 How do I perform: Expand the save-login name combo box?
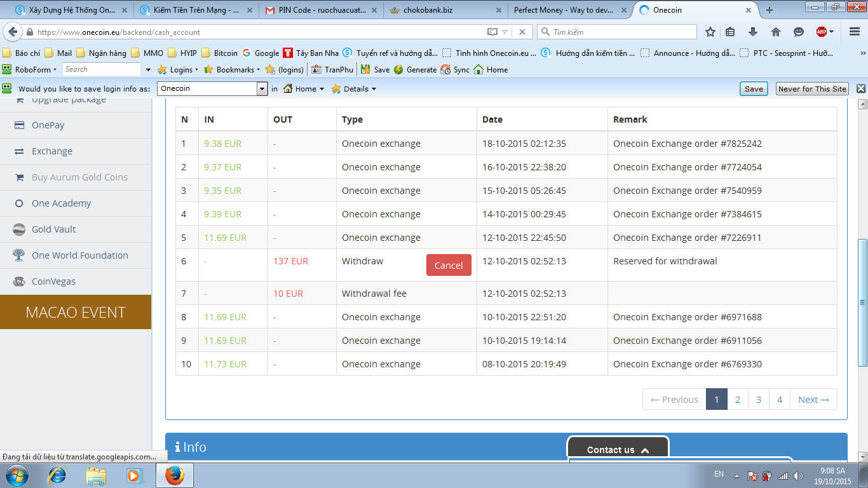click(262, 89)
